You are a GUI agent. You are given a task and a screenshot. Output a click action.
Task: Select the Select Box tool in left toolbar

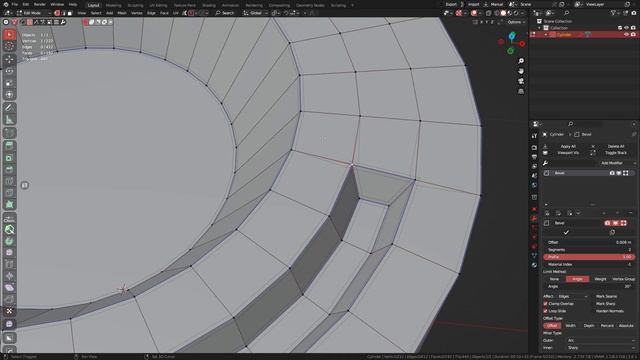tap(9, 35)
